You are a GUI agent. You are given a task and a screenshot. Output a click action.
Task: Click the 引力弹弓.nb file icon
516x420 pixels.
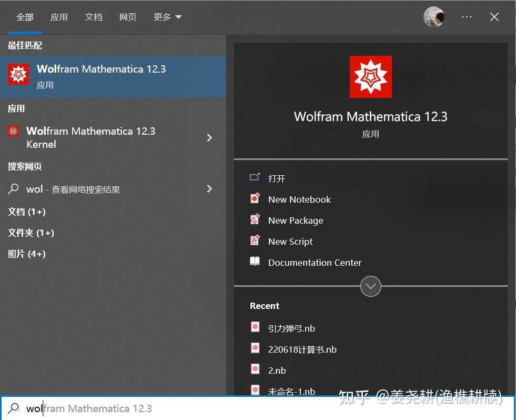pos(255,327)
